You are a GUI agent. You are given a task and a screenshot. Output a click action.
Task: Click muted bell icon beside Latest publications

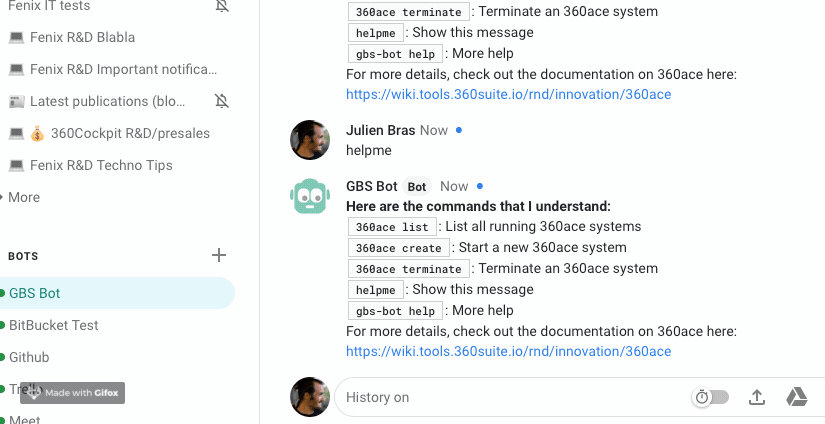point(222,101)
